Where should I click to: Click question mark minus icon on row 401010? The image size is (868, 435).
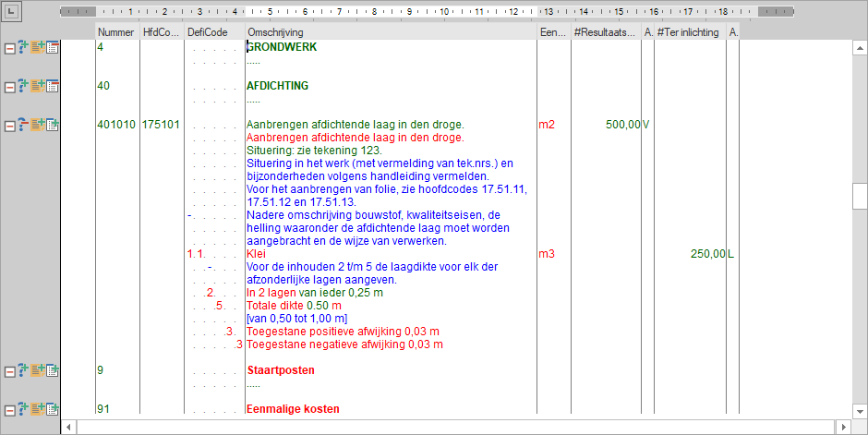(x=23, y=125)
